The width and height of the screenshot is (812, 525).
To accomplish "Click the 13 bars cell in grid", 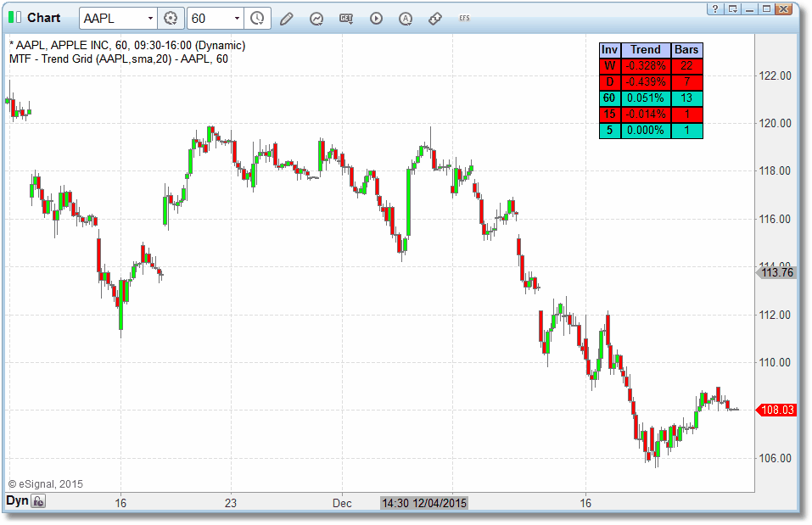I will point(686,98).
